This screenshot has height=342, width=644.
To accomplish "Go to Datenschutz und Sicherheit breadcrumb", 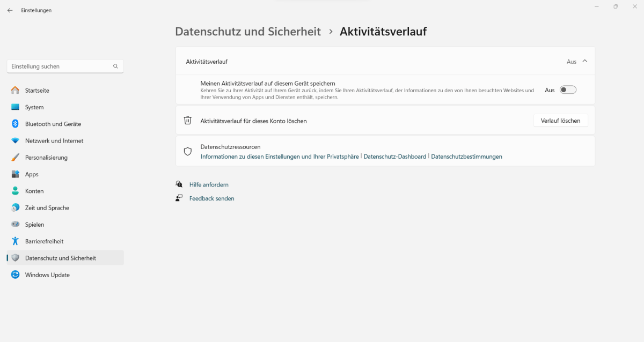I will 248,32.
